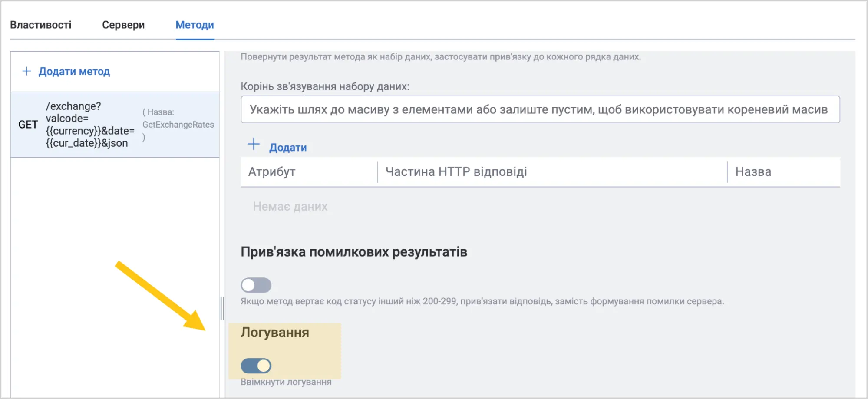Click the Додати метод link
The width and height of the screenshot is (868, 399).
[74, 72]
